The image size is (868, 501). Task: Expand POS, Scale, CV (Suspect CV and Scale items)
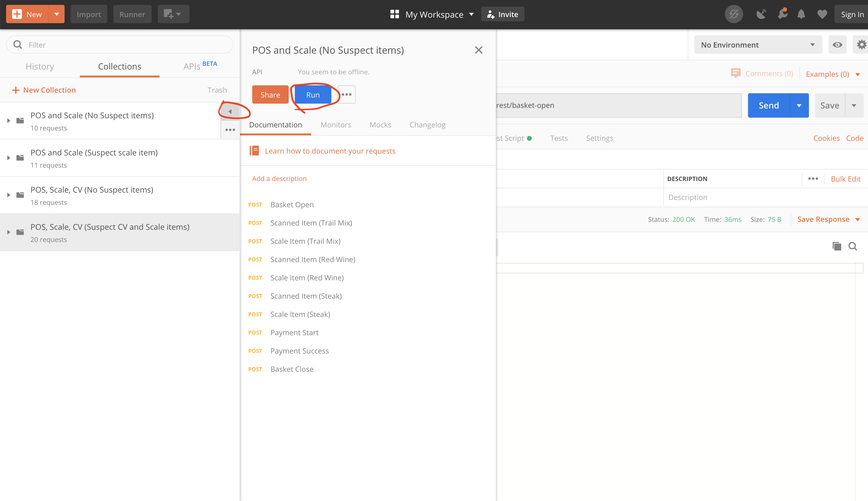9,232
